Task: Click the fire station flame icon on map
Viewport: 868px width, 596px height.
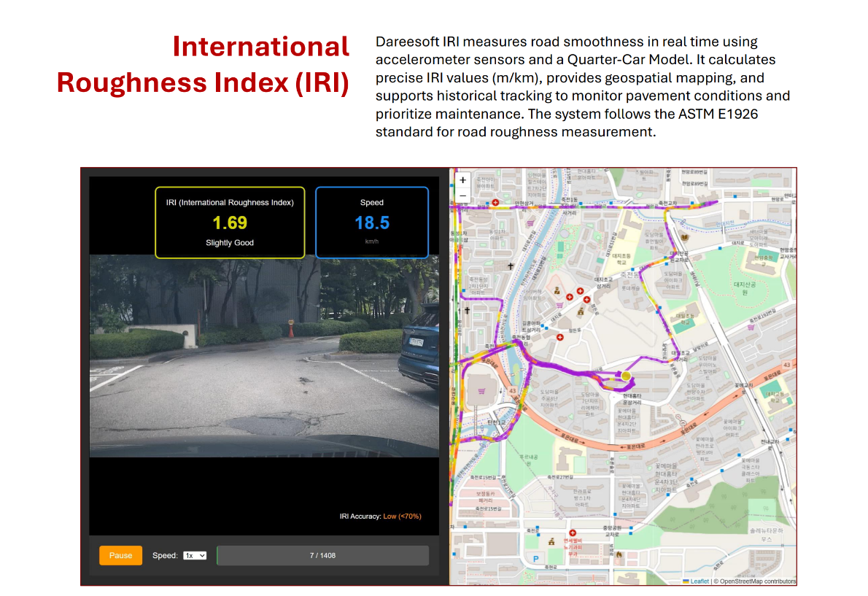Action: click(x=619, y=554)
